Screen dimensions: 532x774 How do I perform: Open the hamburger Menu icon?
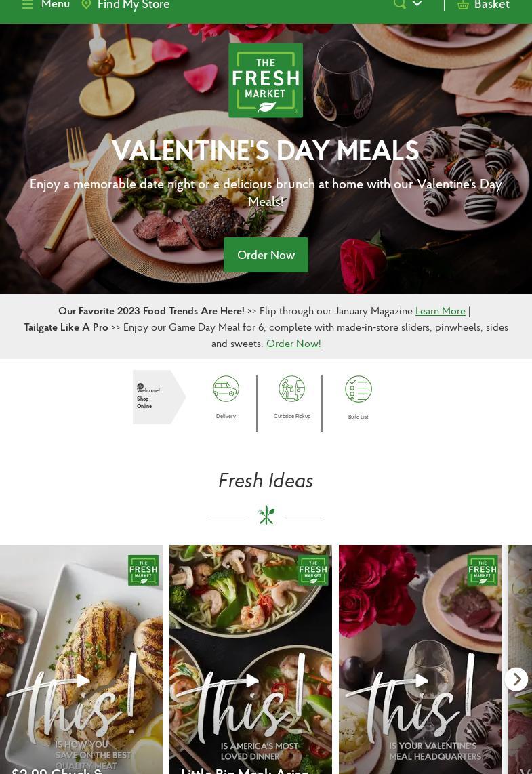pos(28,5)
